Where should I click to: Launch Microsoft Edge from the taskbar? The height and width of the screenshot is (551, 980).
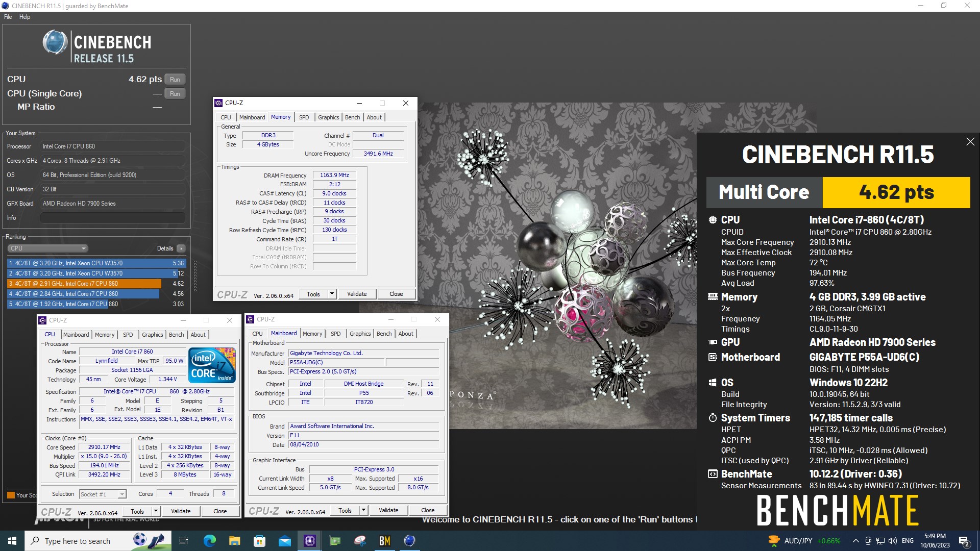tap(210, 541)
